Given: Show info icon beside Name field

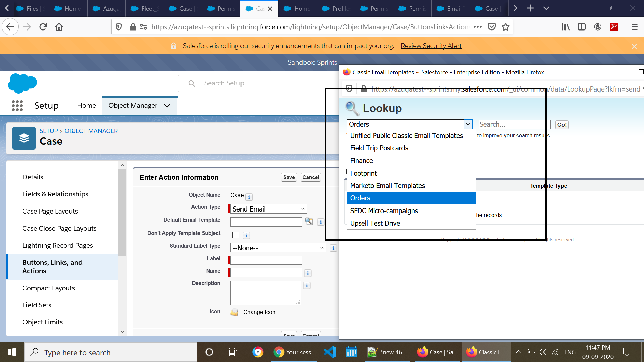Looking at the screenshot, I should (308, 273).
